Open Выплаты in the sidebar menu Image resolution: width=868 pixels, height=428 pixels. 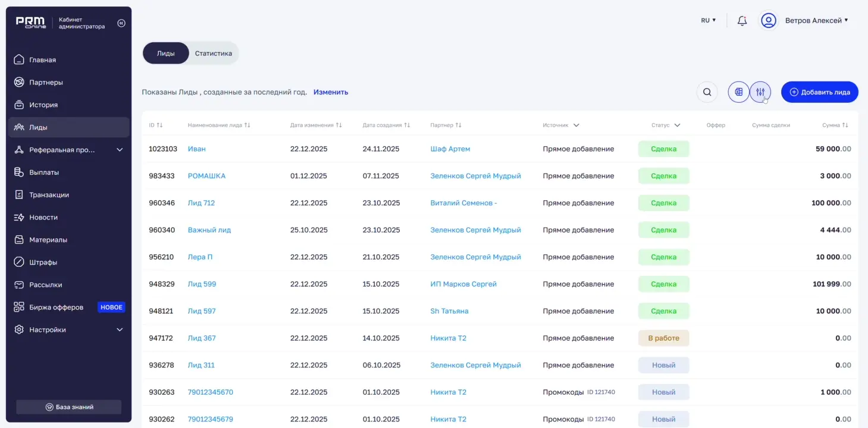44,172
